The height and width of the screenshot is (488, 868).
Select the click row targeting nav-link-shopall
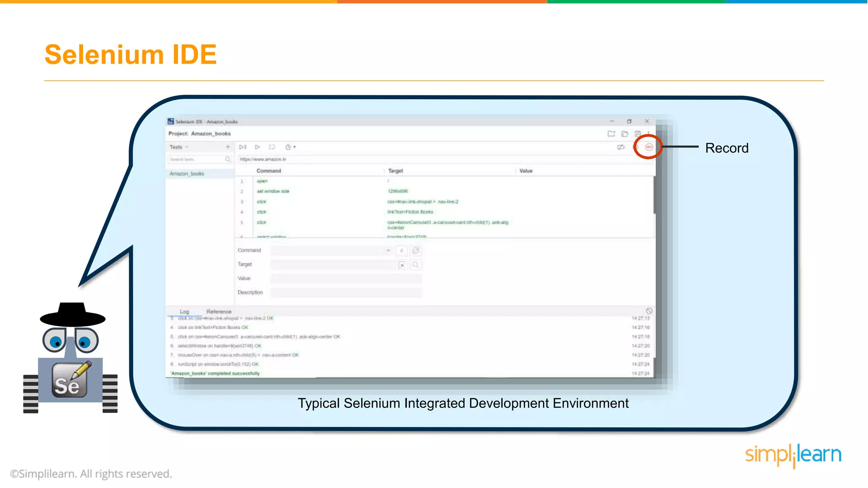pyautogui.click(x=444, y=202)
